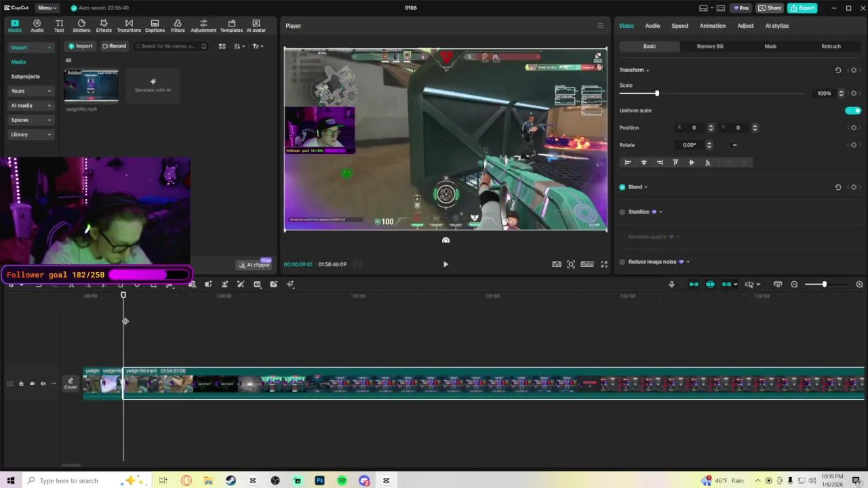Mute the track audio
This screenshot has width=868, height=488.
click(x=43, y=384)
